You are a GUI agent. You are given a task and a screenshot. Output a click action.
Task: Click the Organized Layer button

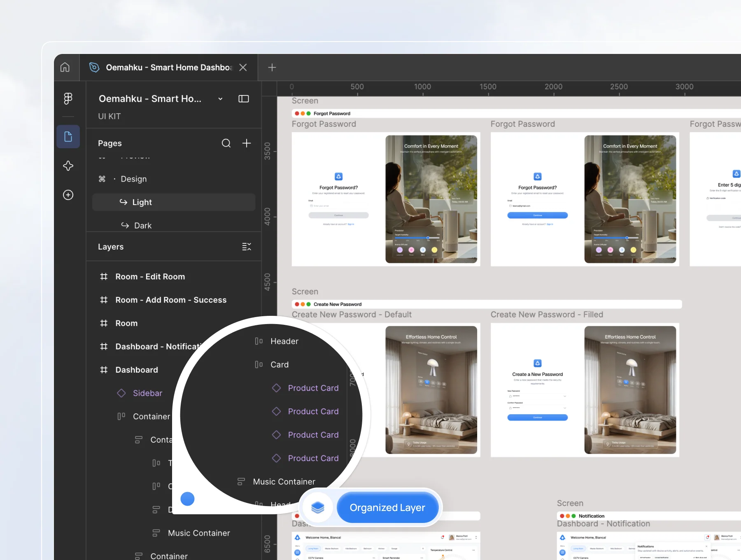pos(387,508)
